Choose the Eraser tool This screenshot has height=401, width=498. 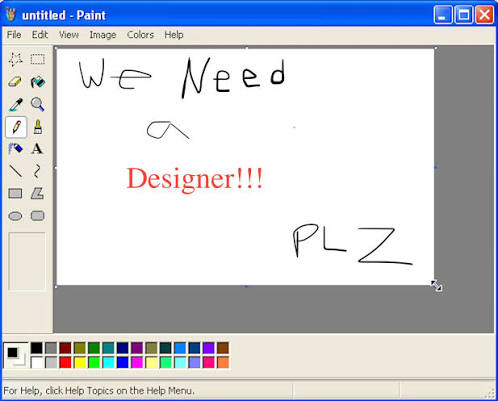click(x=15, y=82)
